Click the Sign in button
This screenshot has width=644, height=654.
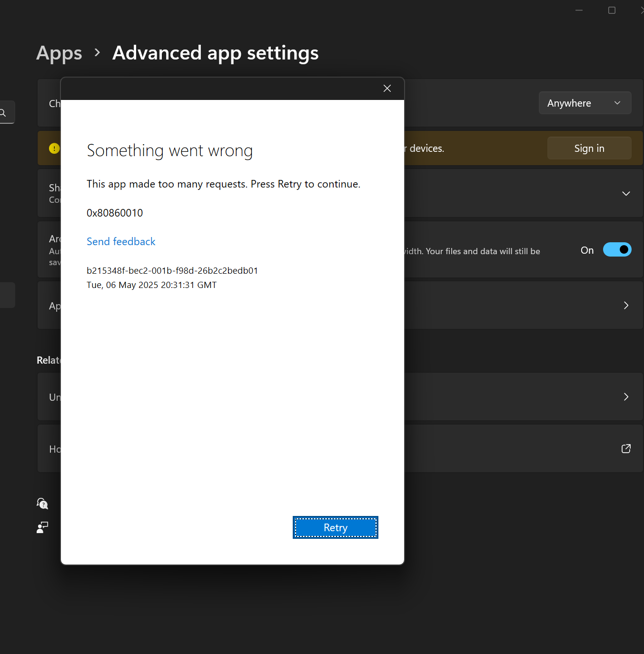[589, 148]
